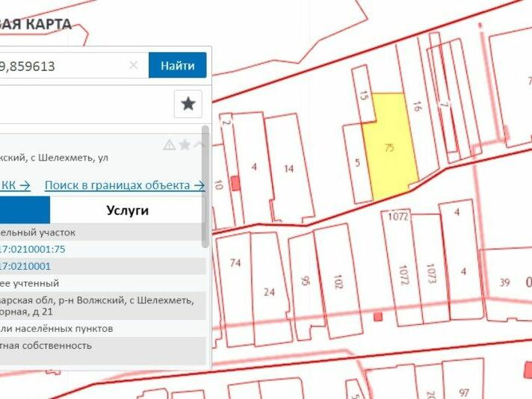Click the 'ельный участок' type row
Viewport: 532px width, 399px height.
tap(102, 232)
